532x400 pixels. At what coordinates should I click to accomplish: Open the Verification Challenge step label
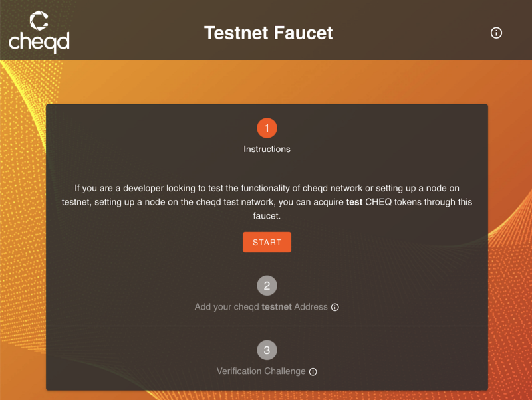click(x=261, y=371)
